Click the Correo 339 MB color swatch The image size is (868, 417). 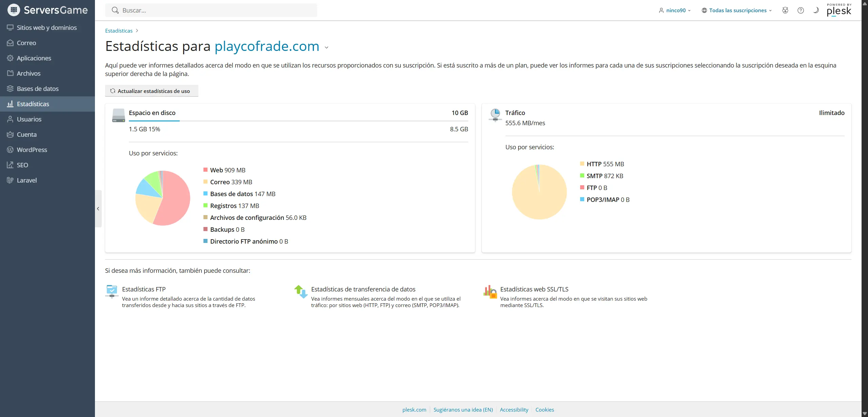[205, 182]
